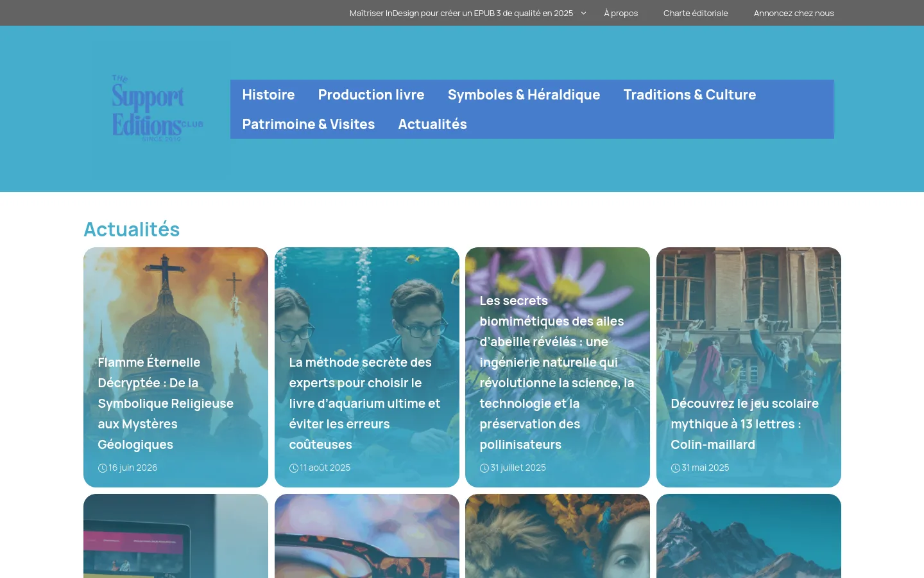924x578 pixels.
Task: Open the mountain landscape thumbnail card
Action: pyautogui.click(x=749, y=536)
